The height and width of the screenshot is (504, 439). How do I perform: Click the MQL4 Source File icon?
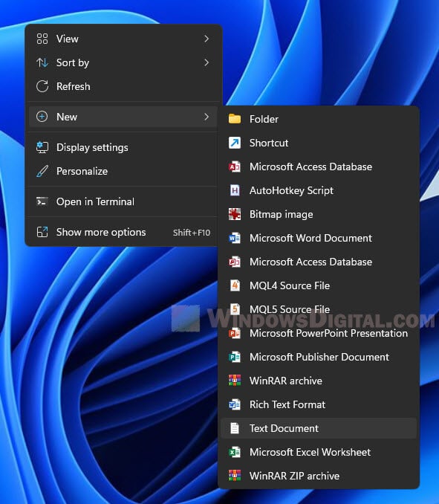pyautogui.click(x=235, y=285)
